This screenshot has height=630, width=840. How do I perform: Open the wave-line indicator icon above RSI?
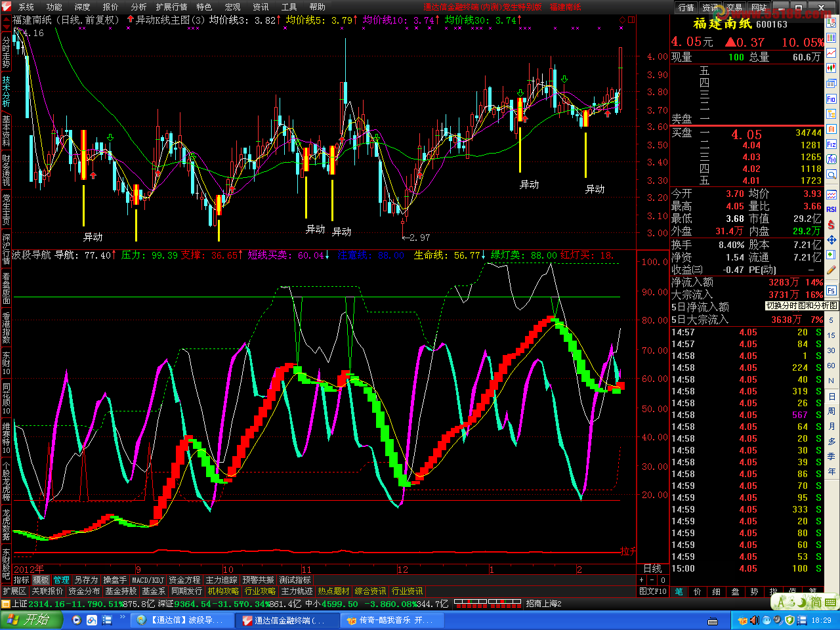click(x=831, y=195)
